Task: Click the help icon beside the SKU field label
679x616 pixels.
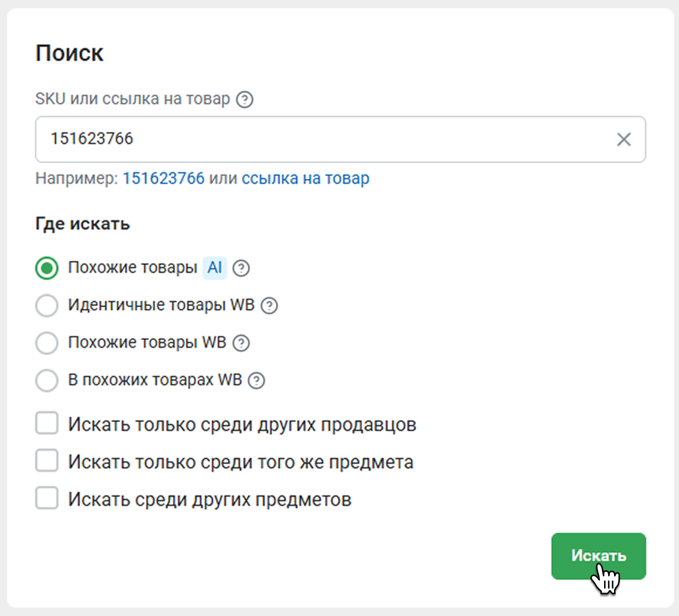Action: click(245, 100)
